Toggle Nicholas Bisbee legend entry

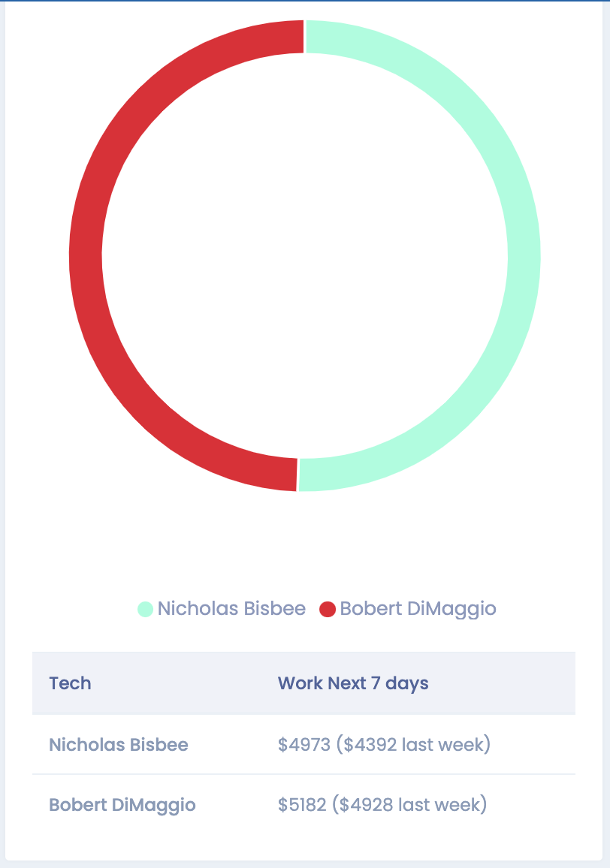pyautogui.click(x=222, y=608)
